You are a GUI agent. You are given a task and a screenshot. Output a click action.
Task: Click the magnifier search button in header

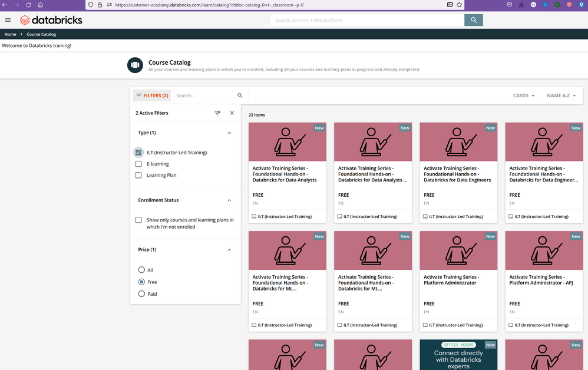point(473,20)
